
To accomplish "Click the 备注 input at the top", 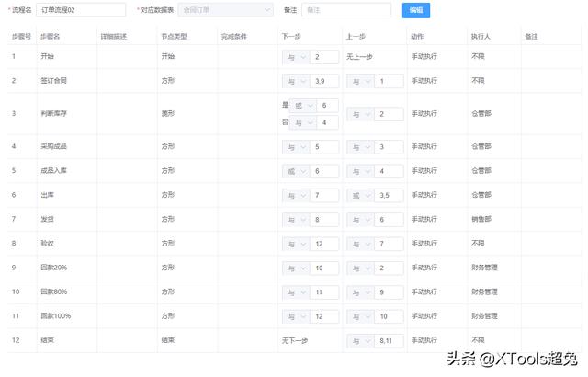I will coord(346,10).
